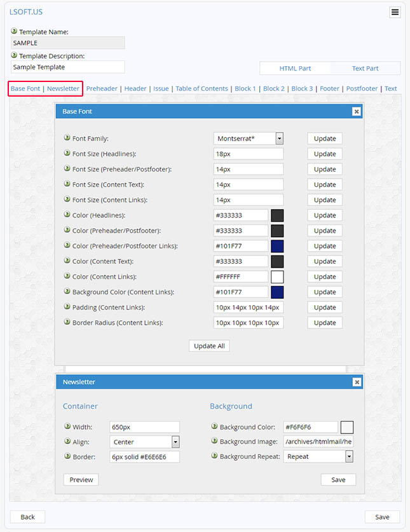410x532 pixels.
Task: Click help icon for Container Align
Action: click(67, 441)
